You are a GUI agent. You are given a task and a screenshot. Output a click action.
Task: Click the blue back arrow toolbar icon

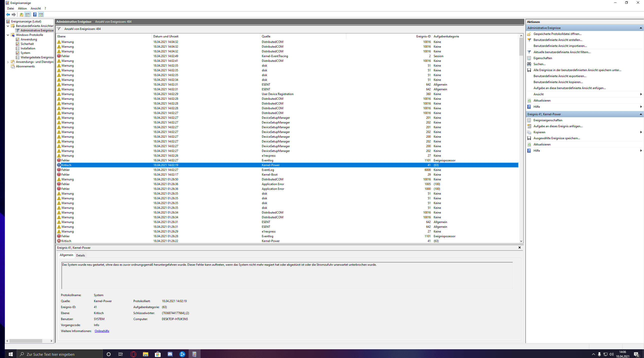tap(8, 14)
